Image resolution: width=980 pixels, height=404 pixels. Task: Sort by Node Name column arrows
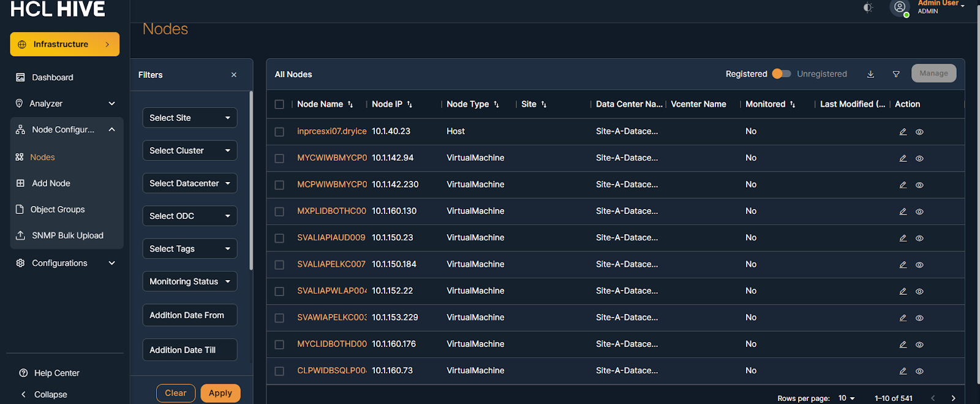pos(350,105)
